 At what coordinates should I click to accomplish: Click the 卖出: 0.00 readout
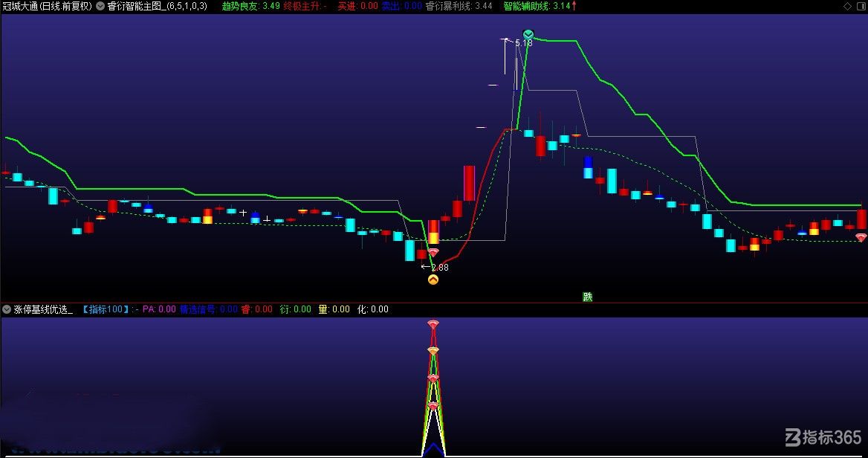pos(402,6)
